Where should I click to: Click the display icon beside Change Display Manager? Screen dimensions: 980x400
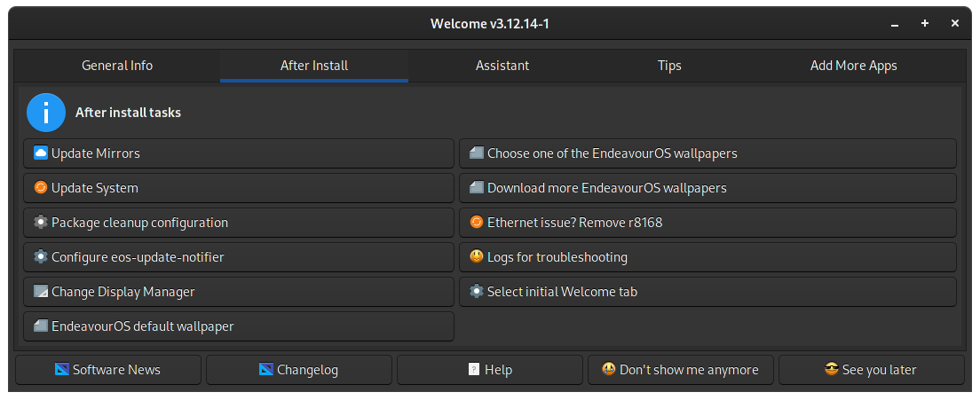41,292
